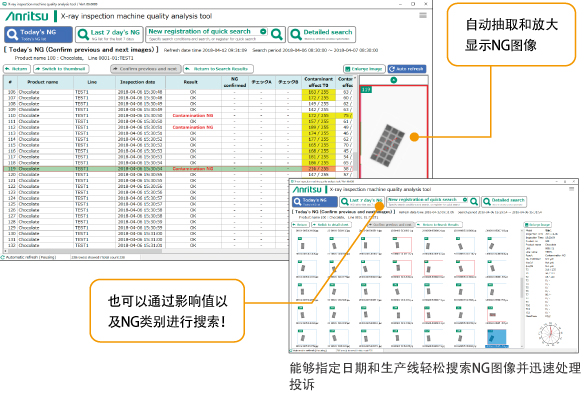
Task: Select row number 106
Action: 12,92
